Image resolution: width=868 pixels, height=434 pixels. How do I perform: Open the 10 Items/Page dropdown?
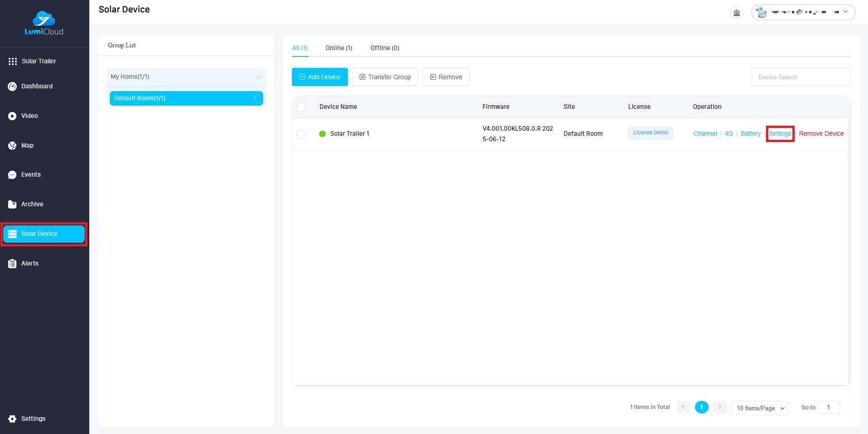[759, 408]
